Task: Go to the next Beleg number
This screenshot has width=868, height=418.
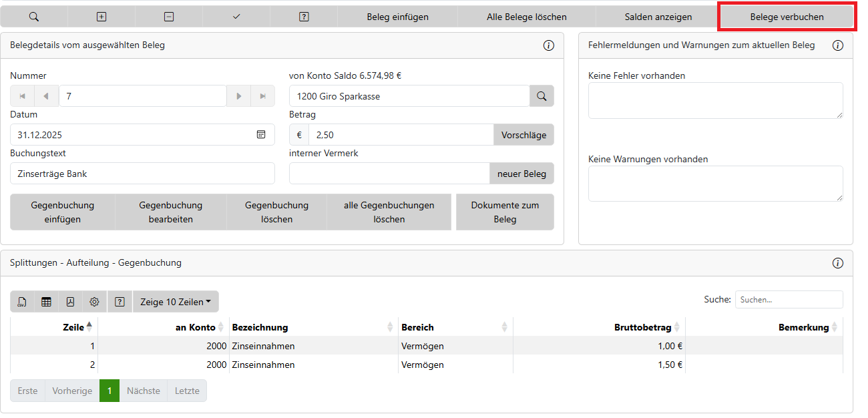Action: click(238, 96)
